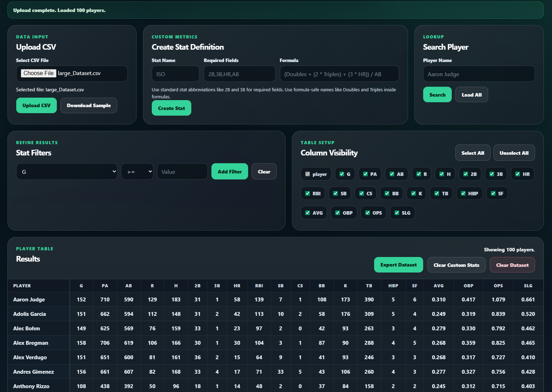Click Unselect All columns button
Image resolution: width=552 pixels, height=392 pixels.
click(x=514, y=153)
